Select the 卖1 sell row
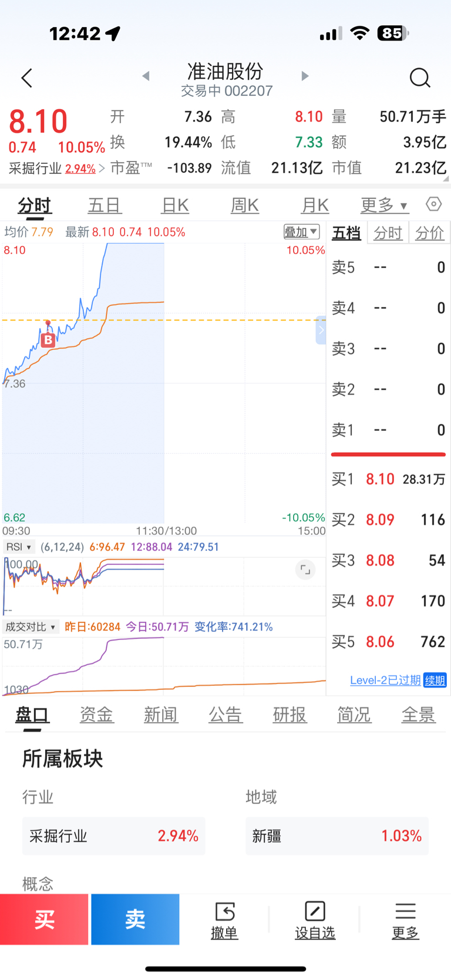 coord(388,430)
